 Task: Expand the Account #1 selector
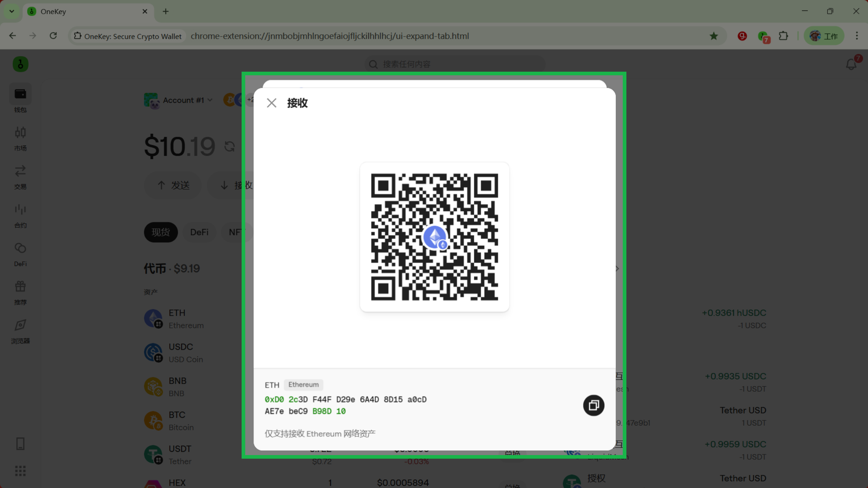178,100
